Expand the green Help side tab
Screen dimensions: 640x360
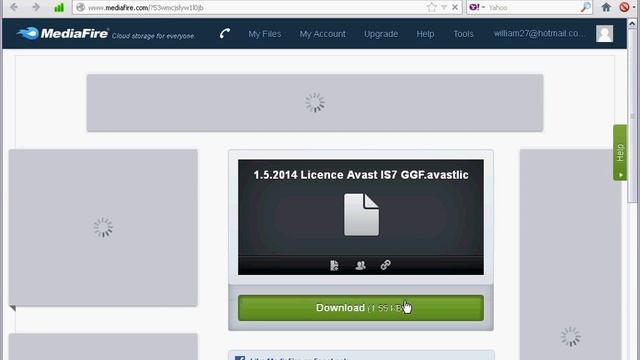(620, 152)
